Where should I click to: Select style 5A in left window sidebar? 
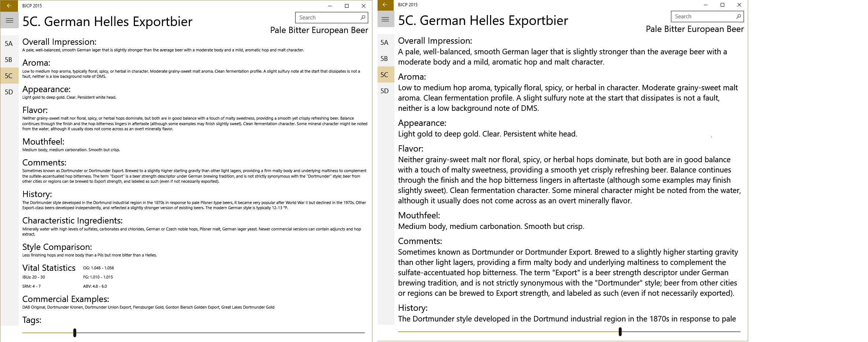pos(9,44)
